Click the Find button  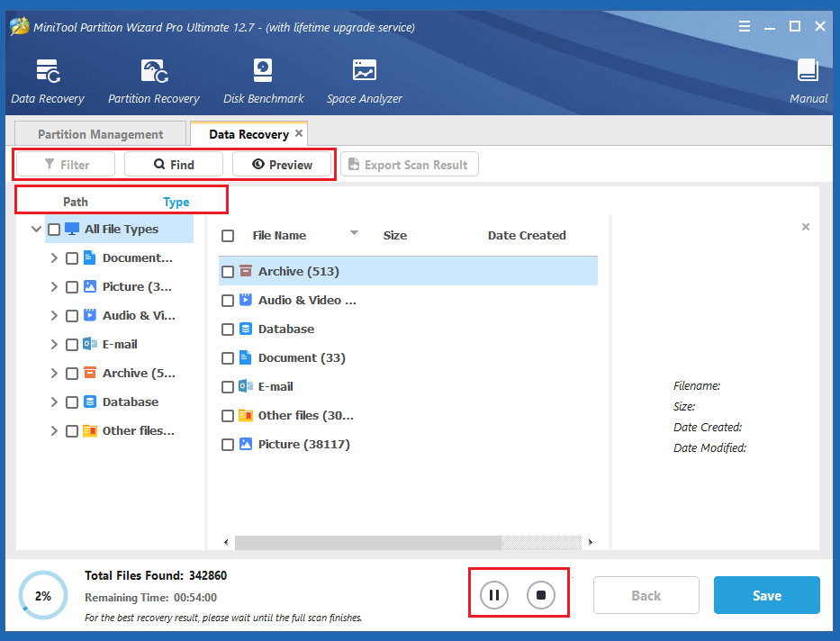click(x=174, y=165)
